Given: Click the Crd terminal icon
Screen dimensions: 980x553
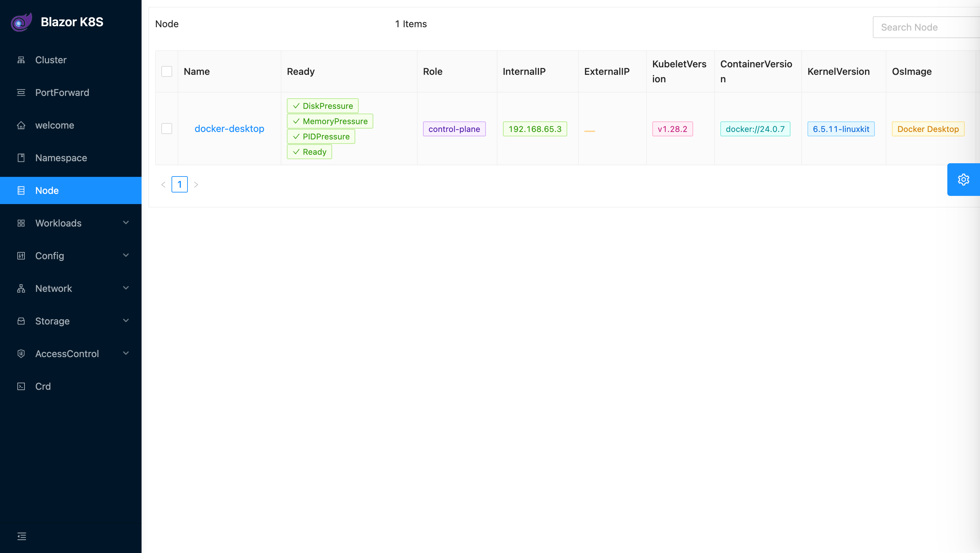Looking at the screenshot, I should point(21,386).
